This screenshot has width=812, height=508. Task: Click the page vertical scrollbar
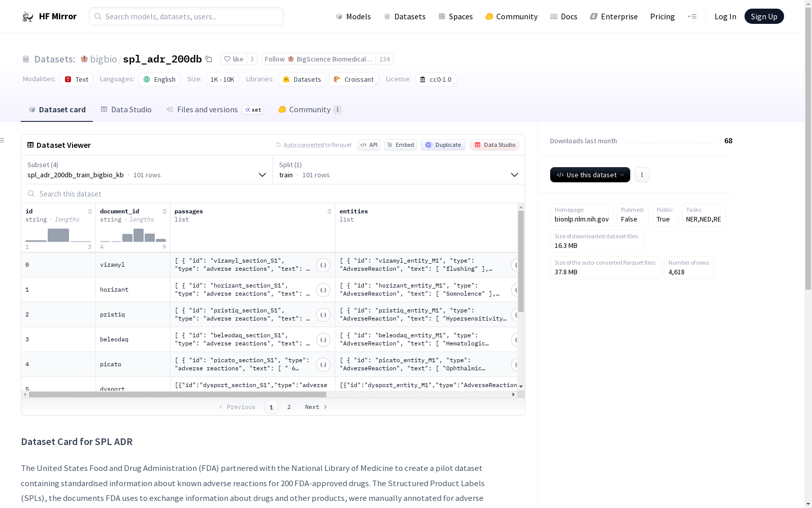pos(808,147)
